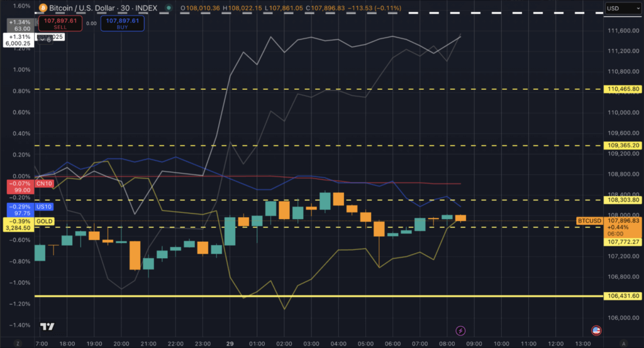644x348 pixels.
Task: Click the red SELL 107,897.61 button
Action: click(60, 23)
